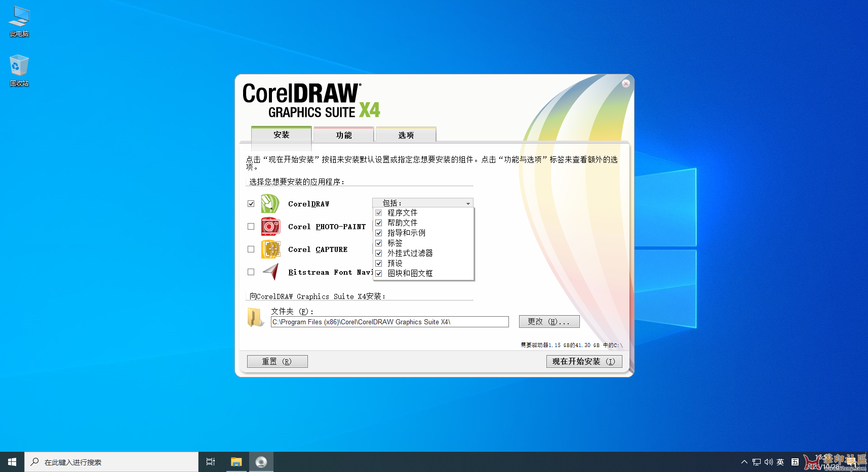Click the yellow folder icon beside the install path
Screen dimensions: 868x472
coord(255,317)
